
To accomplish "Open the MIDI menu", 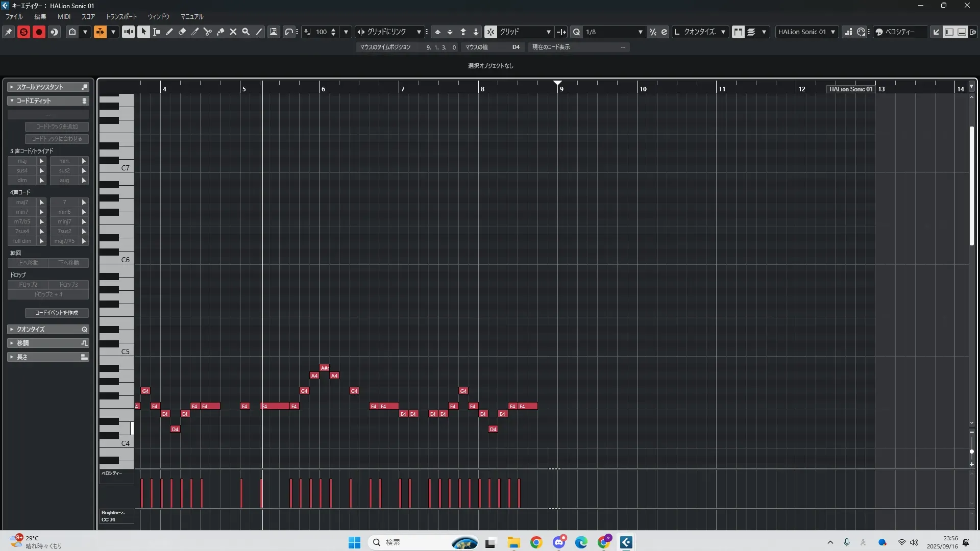I will (x=64, y=16).
